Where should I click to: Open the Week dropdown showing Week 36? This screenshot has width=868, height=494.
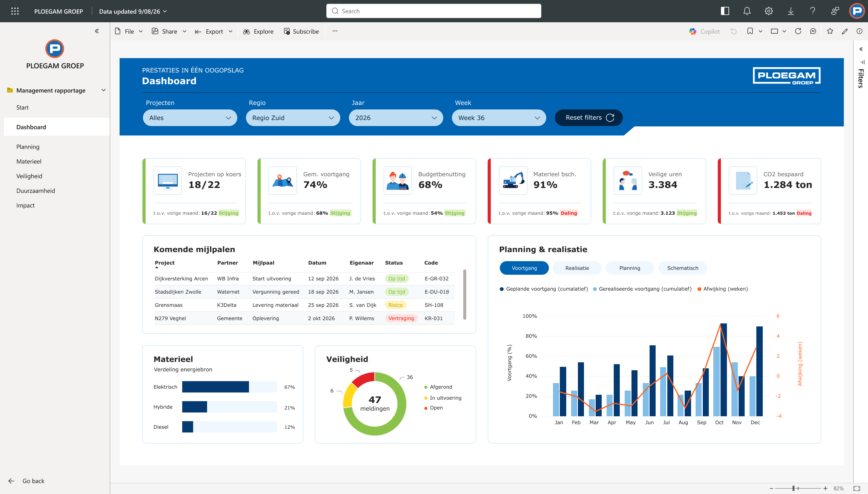(499, 118)
